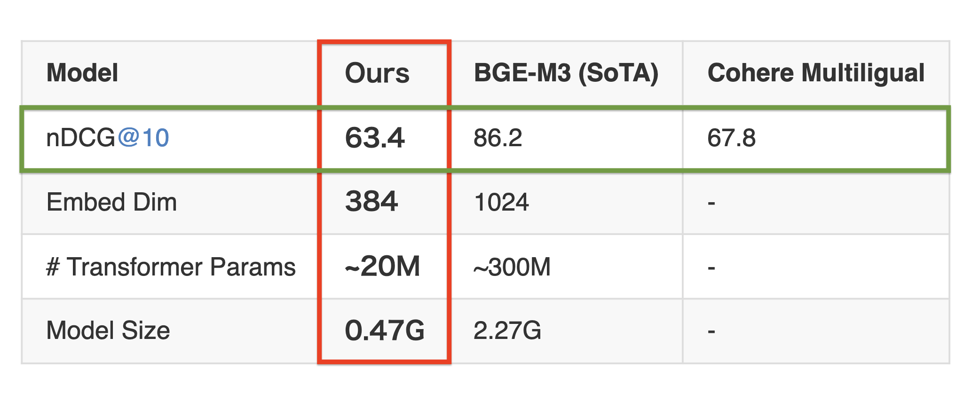Select the bold ~20M params value

click(x=382, y=267)
